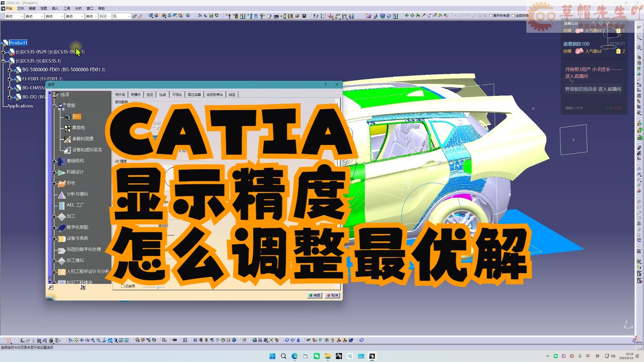Click the 设备和虚拟现实 icon in options tree
The width and height of the screenshot is (644, 362).
click(x=67, y=150)
